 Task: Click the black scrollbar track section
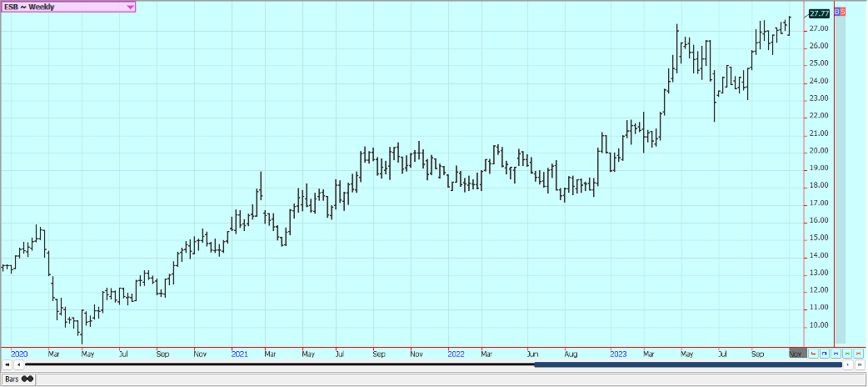pos(280,364)
